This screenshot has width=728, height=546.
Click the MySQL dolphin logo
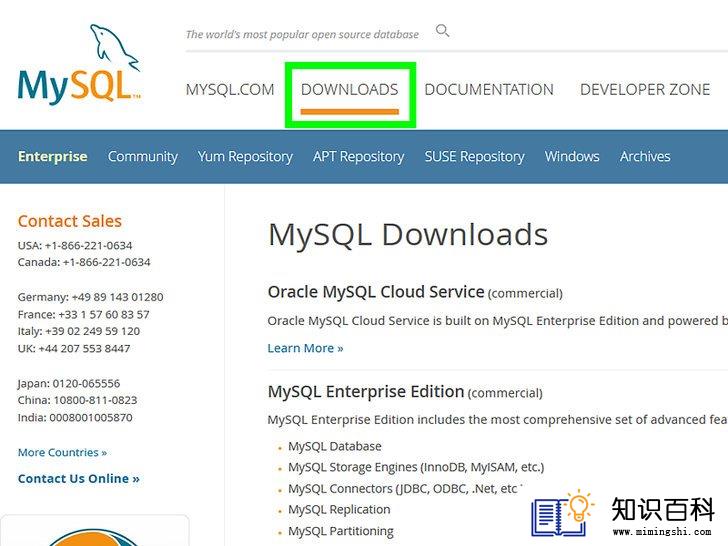coord(79,64)
